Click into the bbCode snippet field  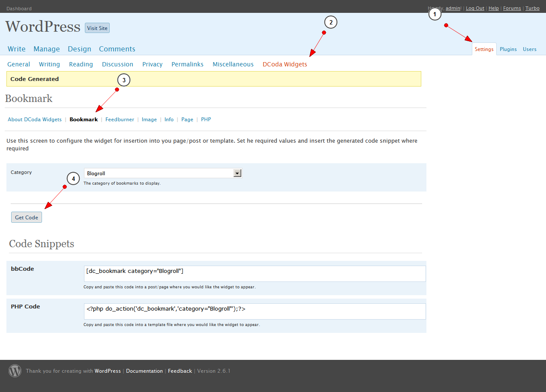tap(255, 274)
